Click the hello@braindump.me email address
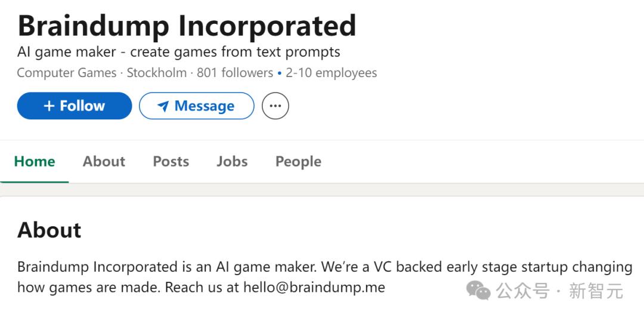This screenshot has height=317, width=644. [314, 287]
